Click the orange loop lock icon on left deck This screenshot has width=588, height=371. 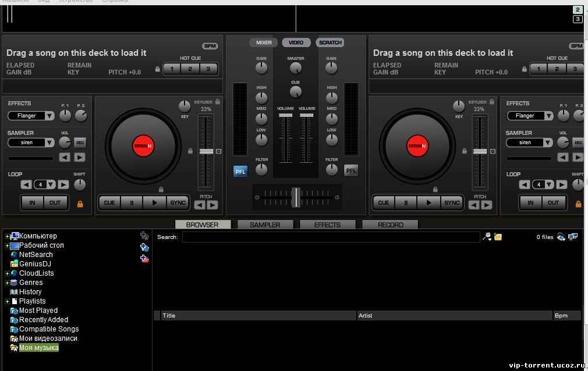[80, 204]
